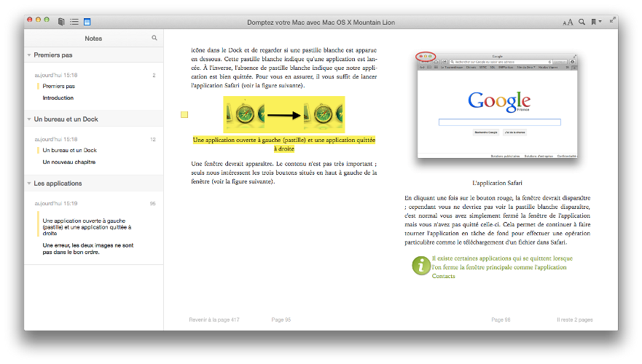The width and height of the screenshot is (642, 364).
Task: Click page number 12 in Notes panel
Action: click(x=153, y=140)
